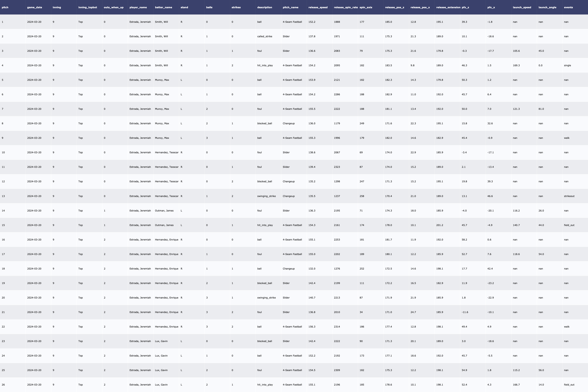
Task: Click 'Smith, Will' batter cell in row 1
Action: (161, 22)
